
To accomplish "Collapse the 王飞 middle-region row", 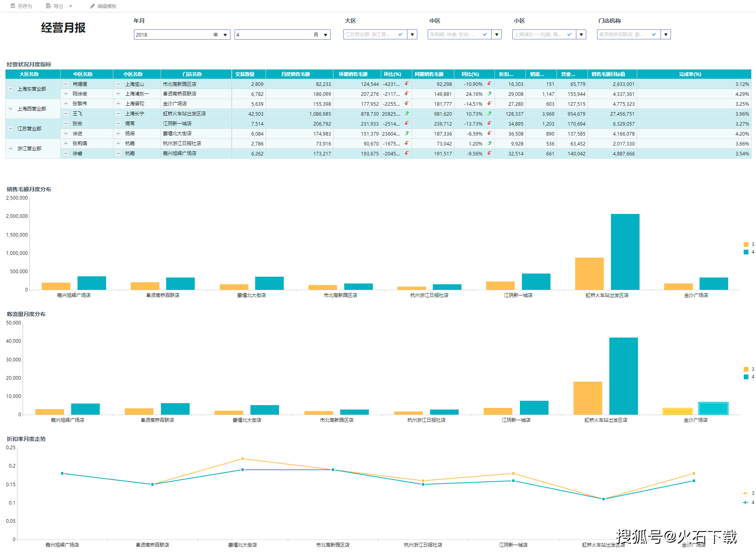I will [66, 114].
